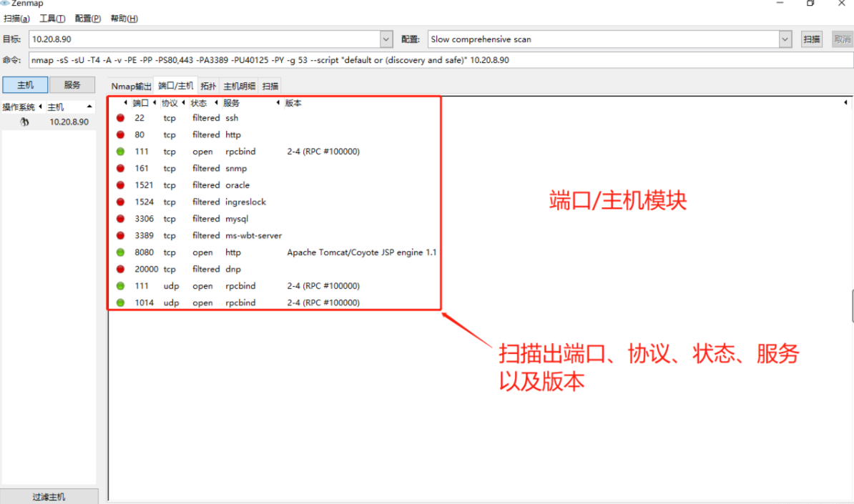Click the green status dot for tcp port 111
The height and width of the screenshot is (504, 854).
[120, 152]
